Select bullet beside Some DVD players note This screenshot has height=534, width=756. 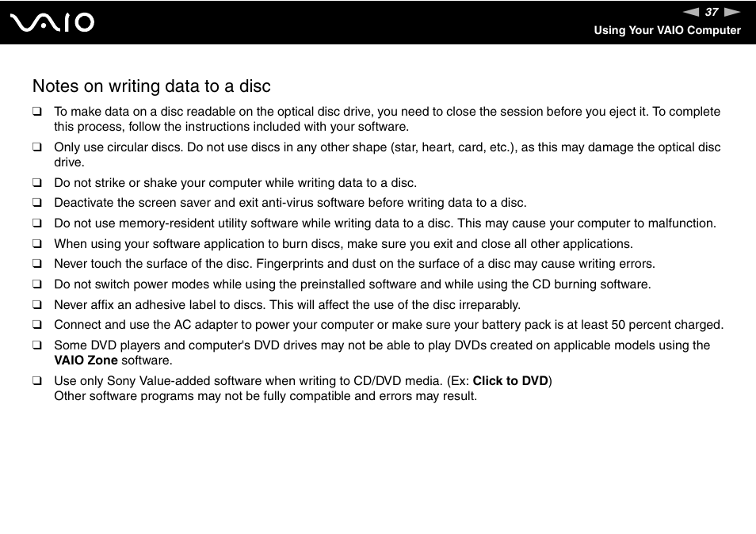37,345
